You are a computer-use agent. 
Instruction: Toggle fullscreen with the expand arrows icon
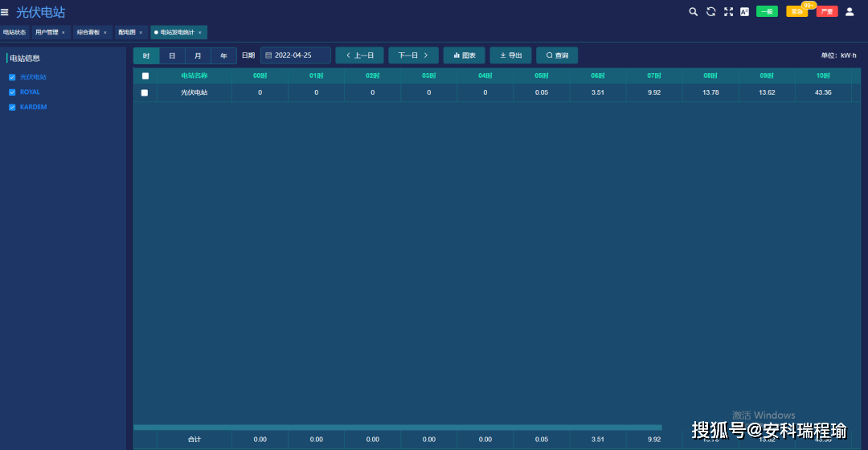728,11
